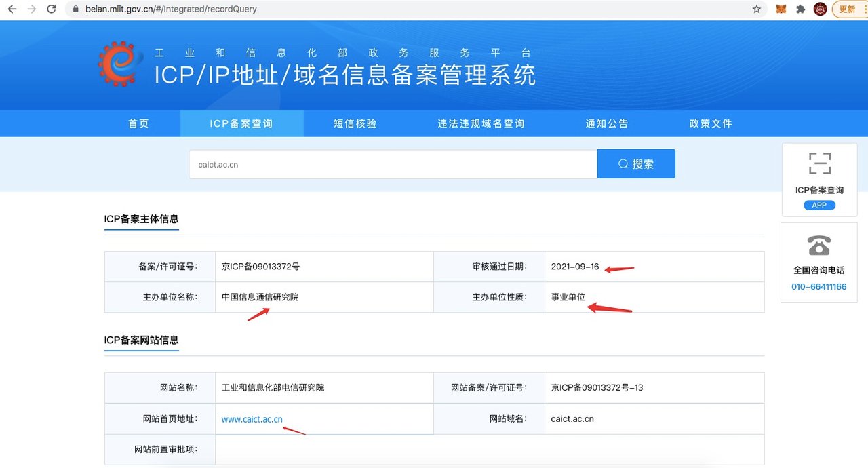Click the 审核通过日期 field label

pyautogui.click(x=499, y=267)
